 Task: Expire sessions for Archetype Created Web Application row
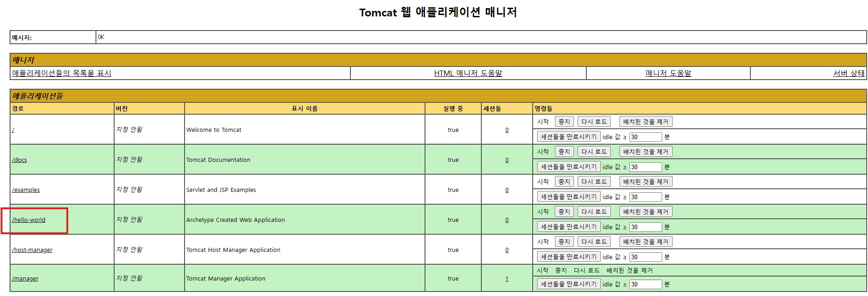click(569, 227)
